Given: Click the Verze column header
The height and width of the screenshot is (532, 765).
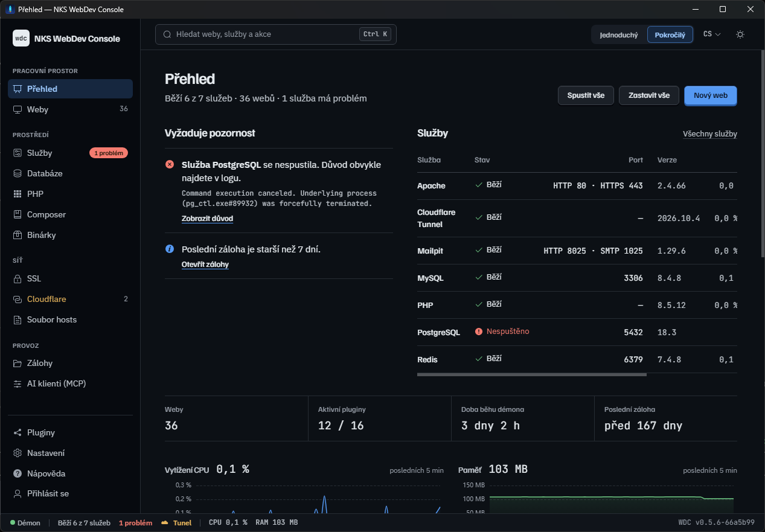Looking at the screenshot, I should 667,160.
